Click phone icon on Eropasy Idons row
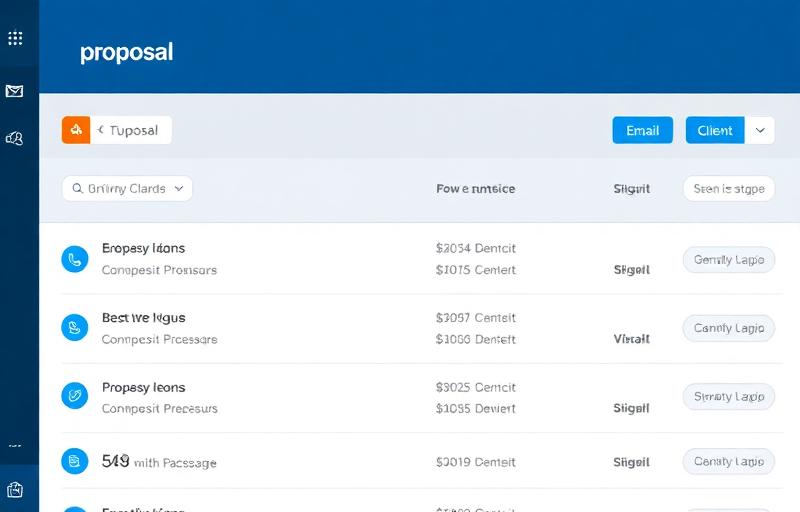This screenshot has width=800, height=512. (x=75, y=260)
